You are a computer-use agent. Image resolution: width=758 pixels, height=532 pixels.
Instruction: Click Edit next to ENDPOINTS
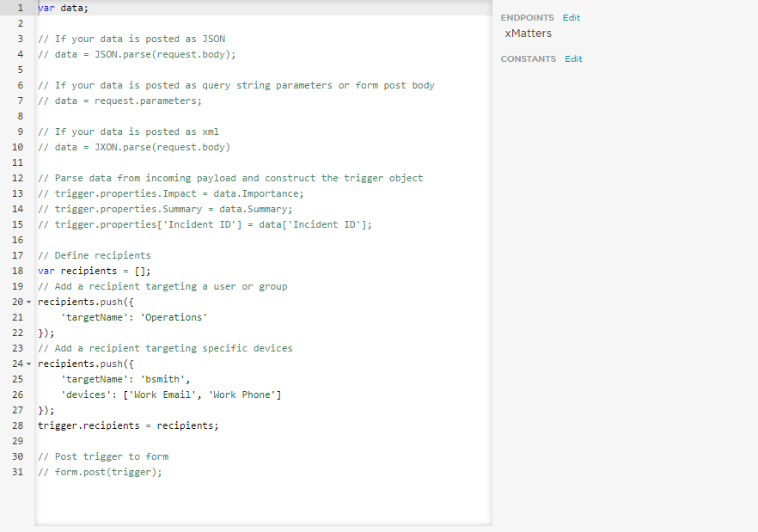click(572, 18)
